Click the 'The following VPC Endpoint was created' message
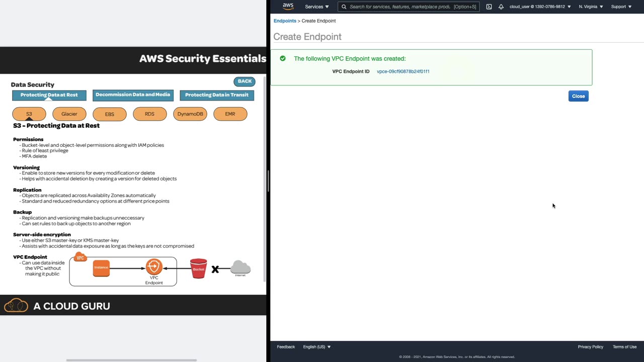644x362 pixels. (350, 58)
